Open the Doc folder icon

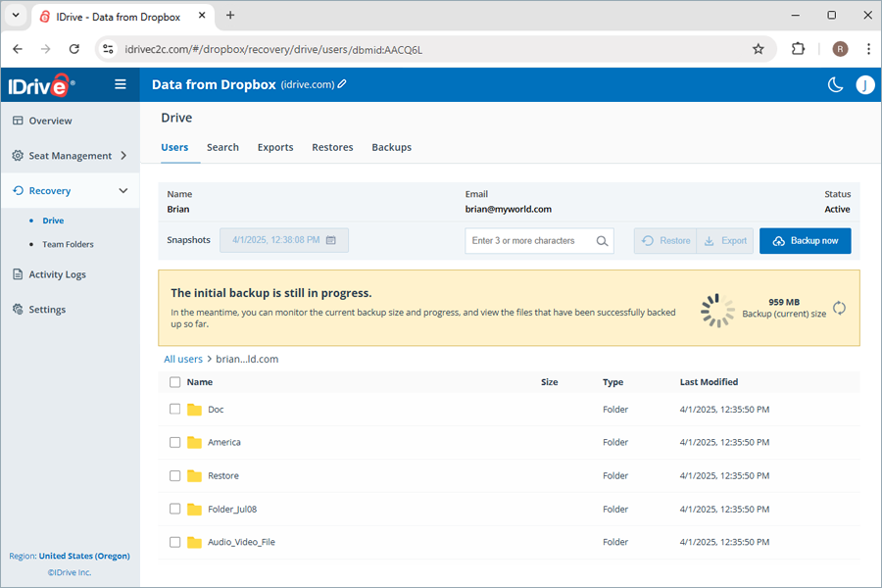194,410
